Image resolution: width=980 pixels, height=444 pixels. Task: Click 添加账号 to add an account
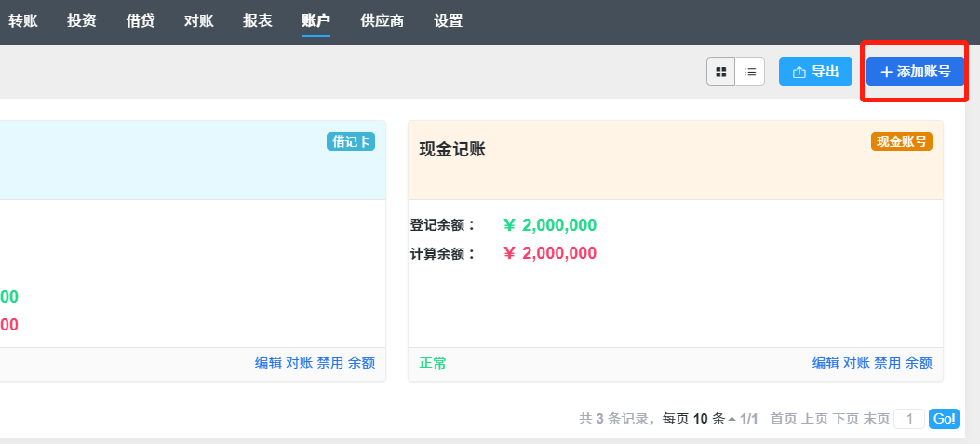click(x=915, y=72)
